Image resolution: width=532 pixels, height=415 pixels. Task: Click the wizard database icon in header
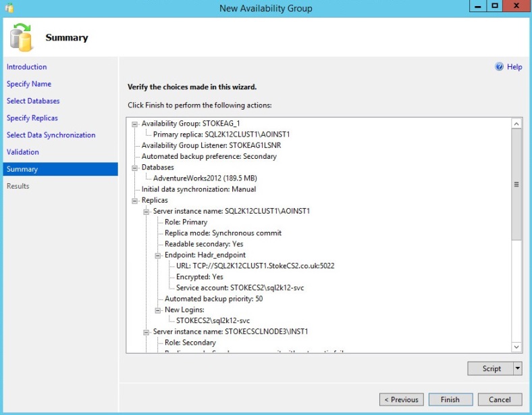(x=21, y=37)
